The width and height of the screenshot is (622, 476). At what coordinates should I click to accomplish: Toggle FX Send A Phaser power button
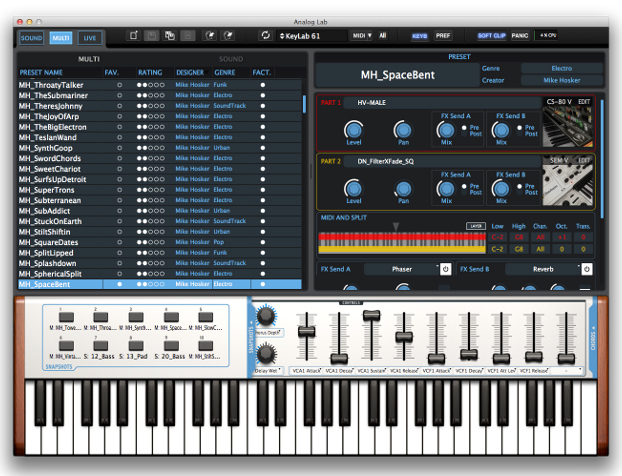click(x=446, y=269)
